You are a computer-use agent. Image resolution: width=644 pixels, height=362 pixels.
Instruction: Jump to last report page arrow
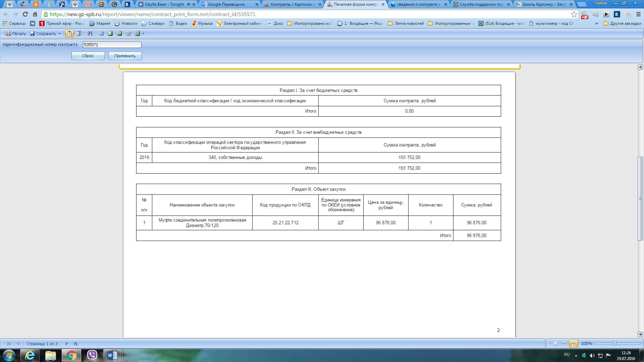pos(75,344)
